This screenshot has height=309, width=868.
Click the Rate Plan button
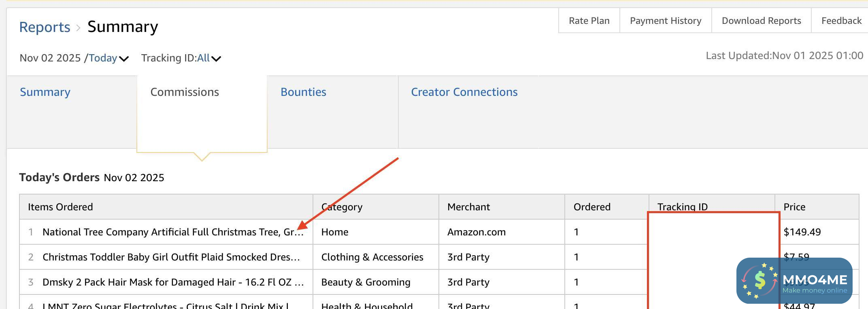pyautogui.click(x=589, y=21)
